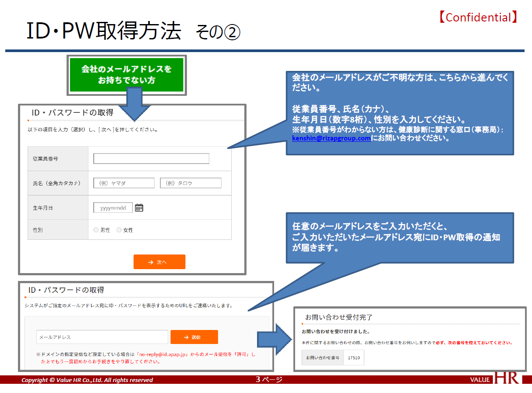Viewport: 532px width, 393px height.
Task: Select the 男性 radio button
Action: (96, 230)
